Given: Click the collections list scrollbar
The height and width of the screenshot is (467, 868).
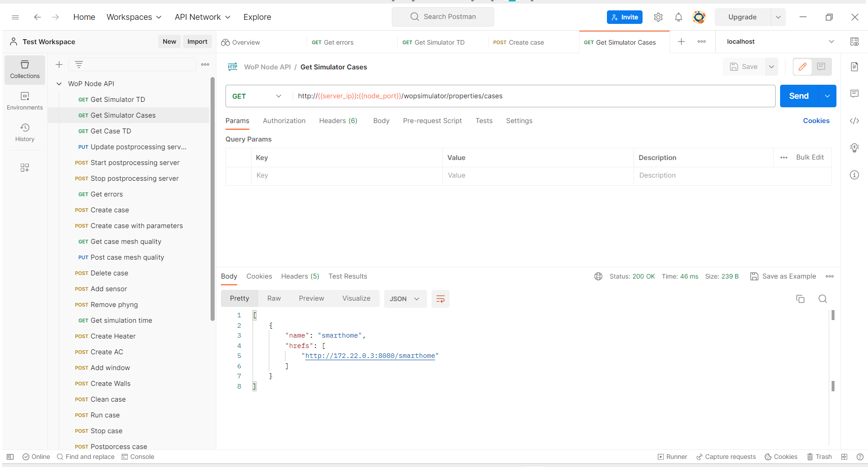Looking at the screenshot, I should 212,199.
